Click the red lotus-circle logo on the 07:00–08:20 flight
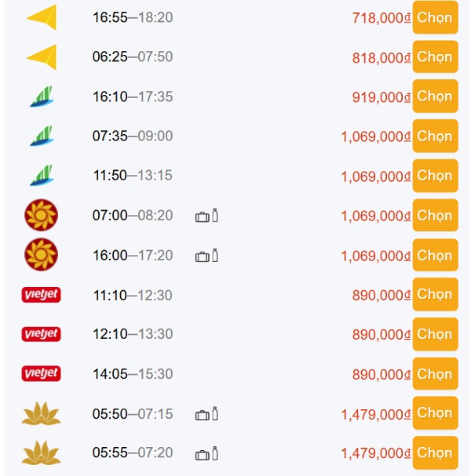471x476 pixels. tap(41, 216)
